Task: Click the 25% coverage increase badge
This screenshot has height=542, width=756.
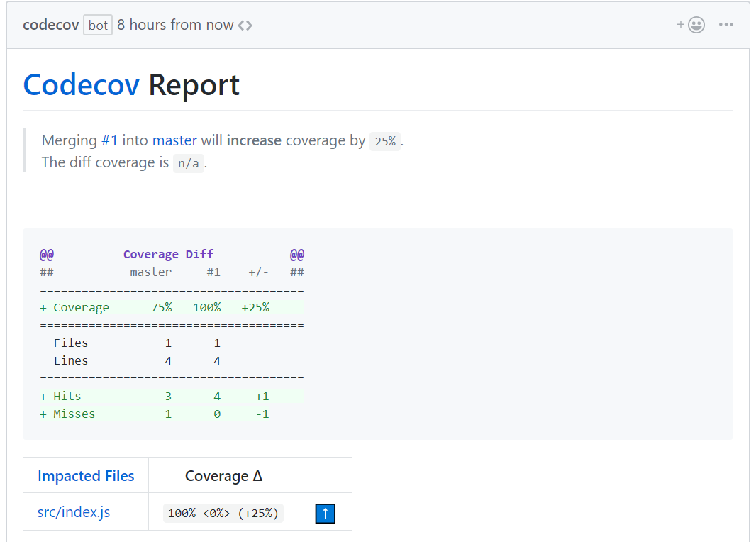Action: pyautogui.click(x=385, y=141)
